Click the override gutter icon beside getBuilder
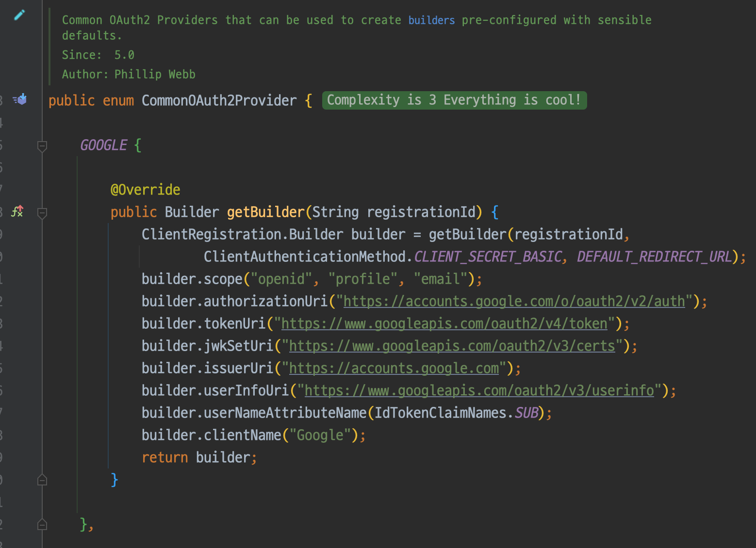 pos(17,211)
